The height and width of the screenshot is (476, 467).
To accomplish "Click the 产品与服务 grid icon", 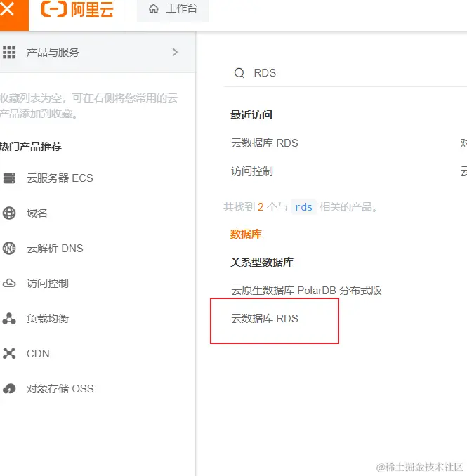I will (x=9, y=52).
